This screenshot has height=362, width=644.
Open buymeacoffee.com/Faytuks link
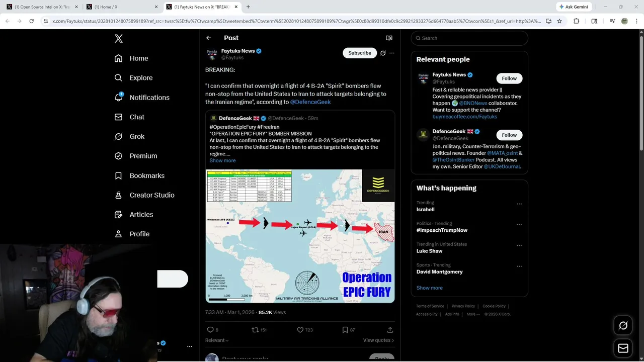pyautogui.click(x=465, y=117)
